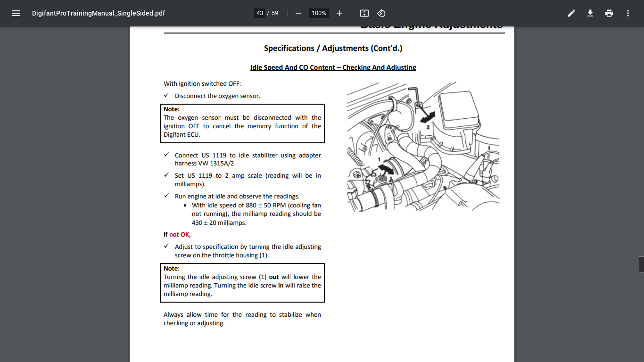Rotate the document counterclockwise
Viewport: 644px width, 362px height.
click(x=382, y=13)
